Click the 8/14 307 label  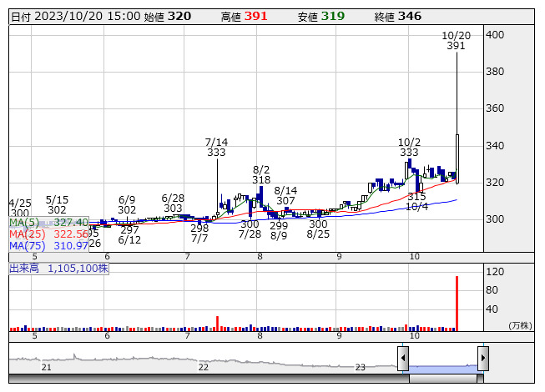pyautogui.click(x=285, y=195)
